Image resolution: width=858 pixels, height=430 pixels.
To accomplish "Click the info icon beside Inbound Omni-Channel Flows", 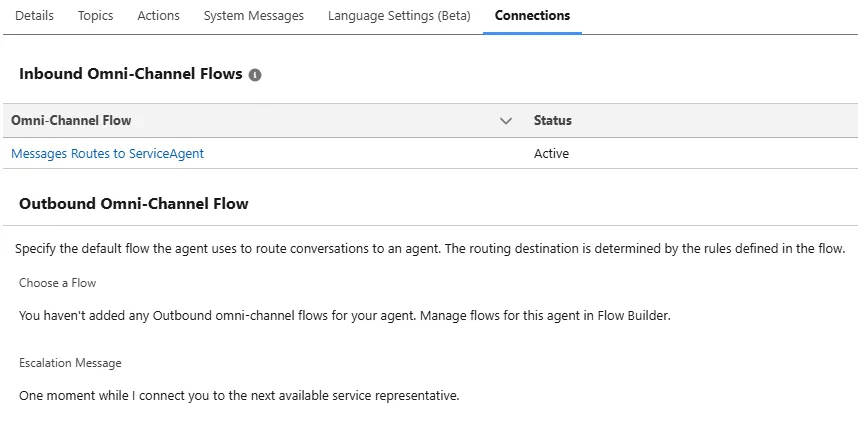I will (255, 75).
